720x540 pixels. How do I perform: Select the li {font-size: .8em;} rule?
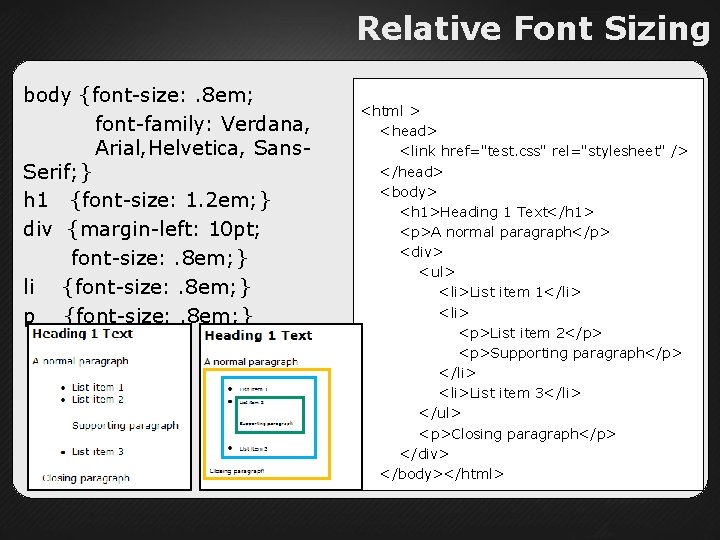pyautogui.click(x=136, y=287)
